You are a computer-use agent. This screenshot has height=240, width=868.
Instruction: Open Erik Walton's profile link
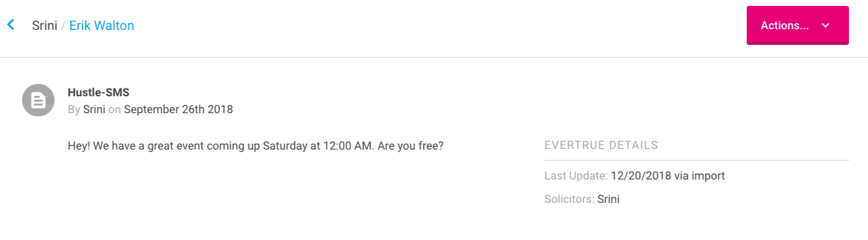[x=102, y=25]
